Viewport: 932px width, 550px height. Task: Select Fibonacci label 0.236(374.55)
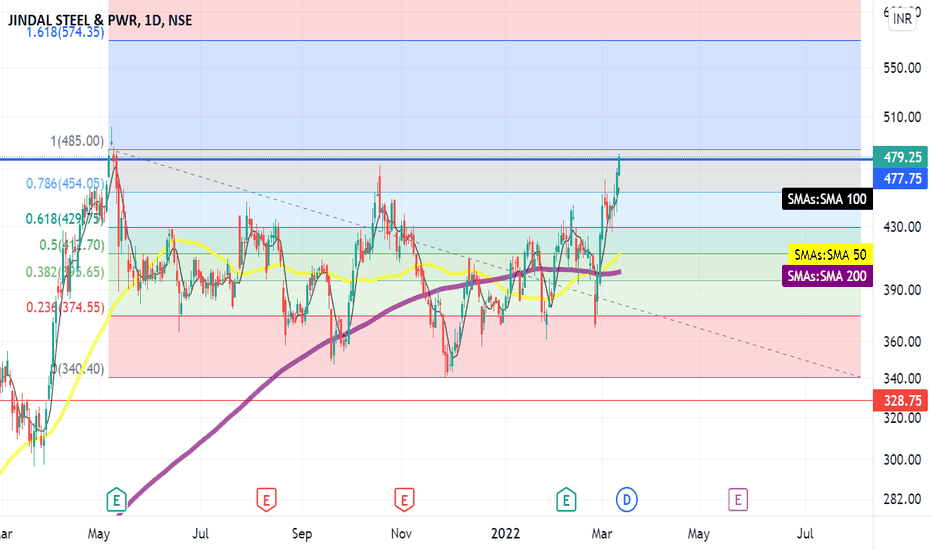point(65,307)
